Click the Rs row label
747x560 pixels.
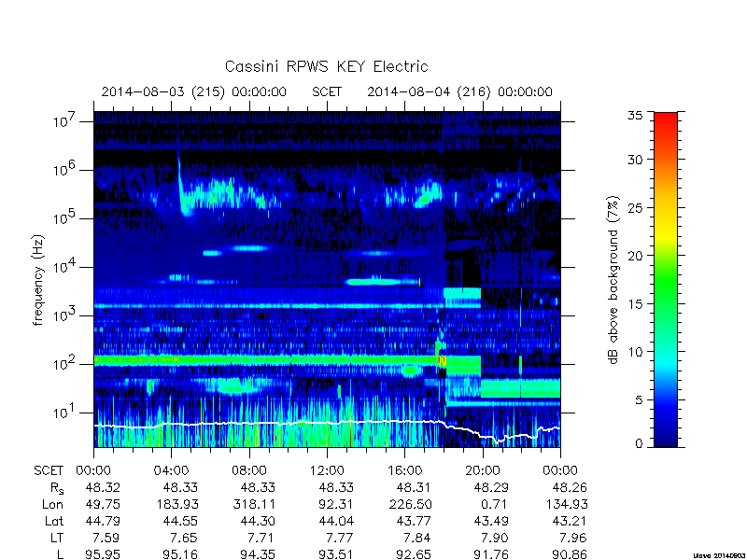57,488
